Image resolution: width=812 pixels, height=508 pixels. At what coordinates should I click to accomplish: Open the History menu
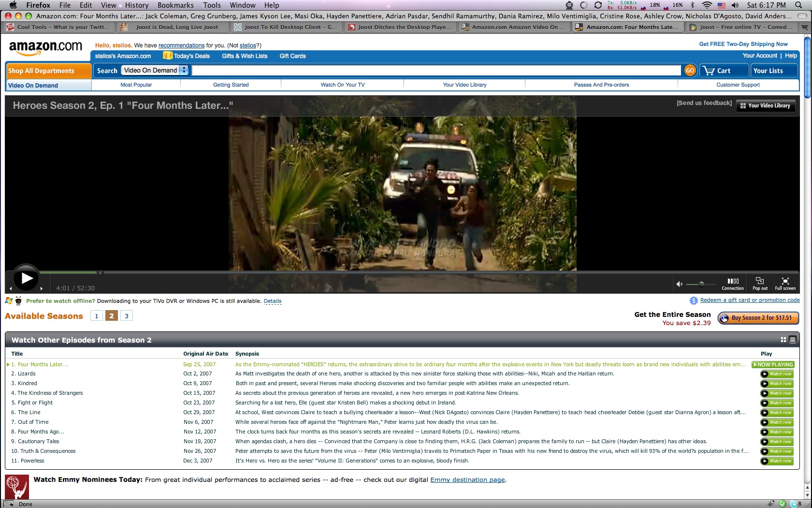tap(137, 5)
